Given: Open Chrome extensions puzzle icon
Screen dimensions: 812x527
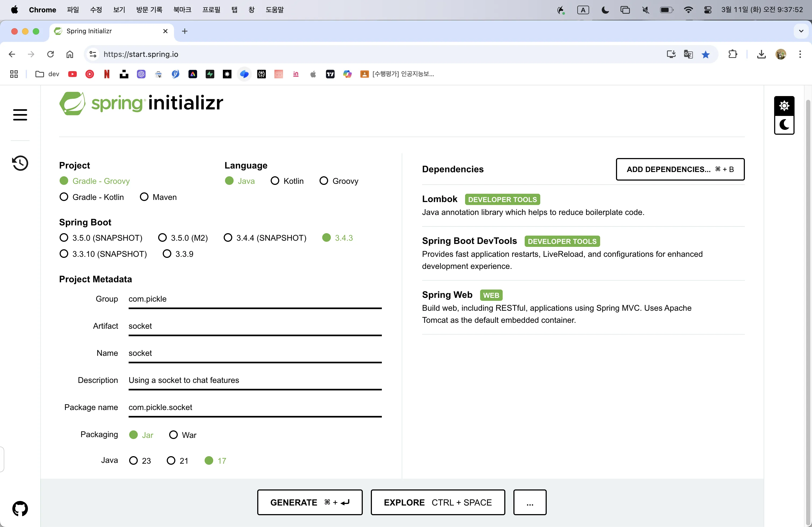Looking at the screenshot, I should click(733, 54).
